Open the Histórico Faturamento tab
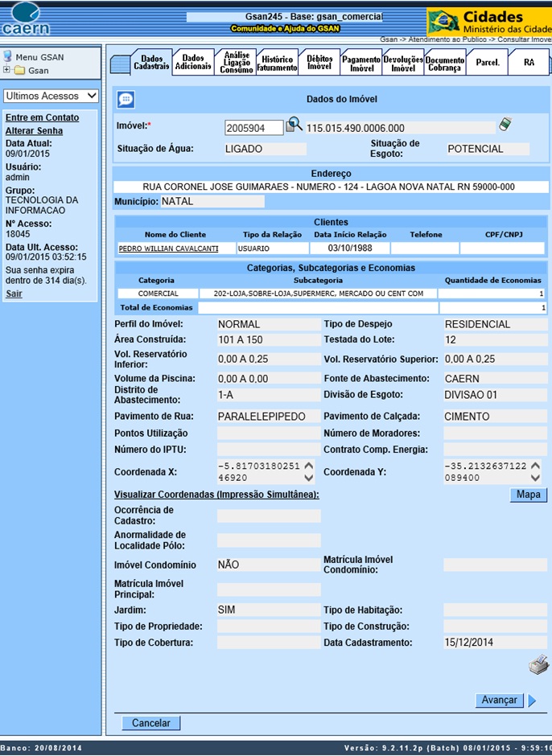Image resolution: width=552 pixels, height=756 pixels. point(277,63)
